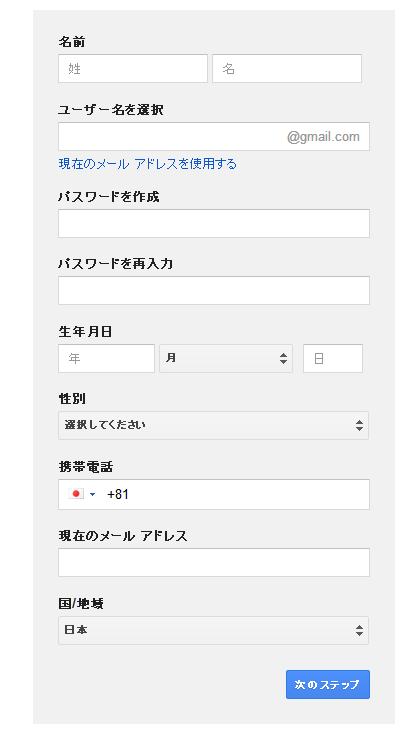Screen dimensions: 415x737
Task: Click 現在のメール アドレスを使用する link
Action: 148,164
